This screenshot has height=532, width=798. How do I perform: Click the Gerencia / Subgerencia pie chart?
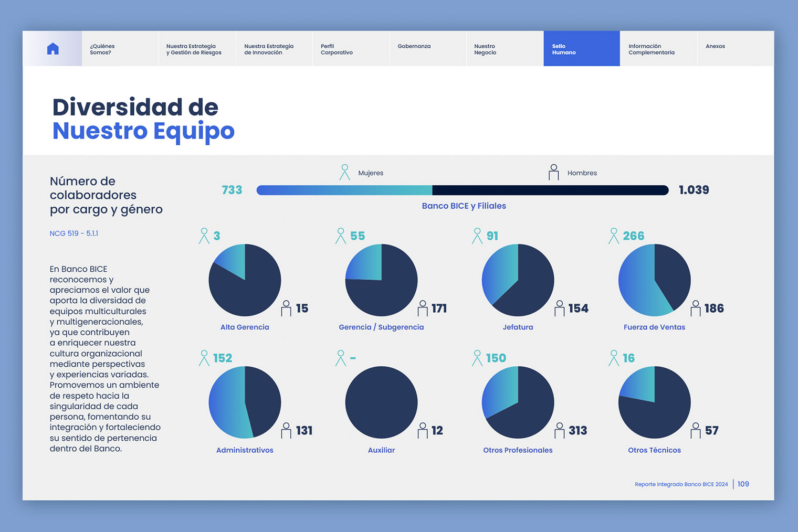(381, 280)
